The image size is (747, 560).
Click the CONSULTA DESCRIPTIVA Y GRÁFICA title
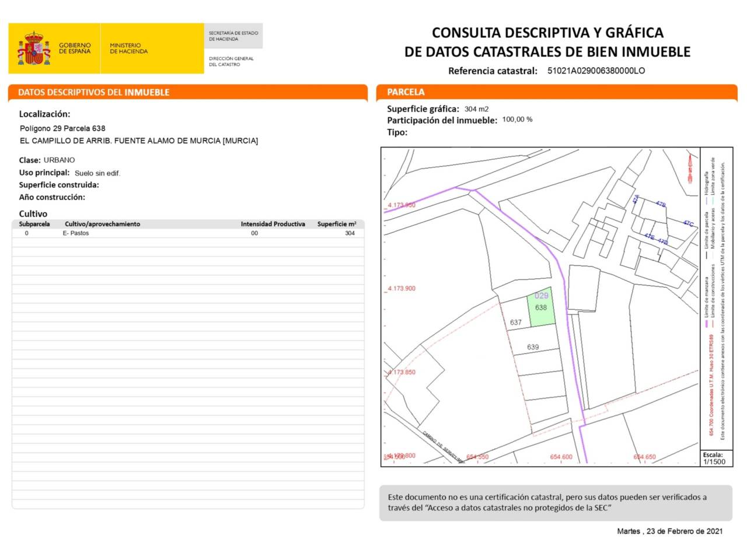tap(547, 33)
